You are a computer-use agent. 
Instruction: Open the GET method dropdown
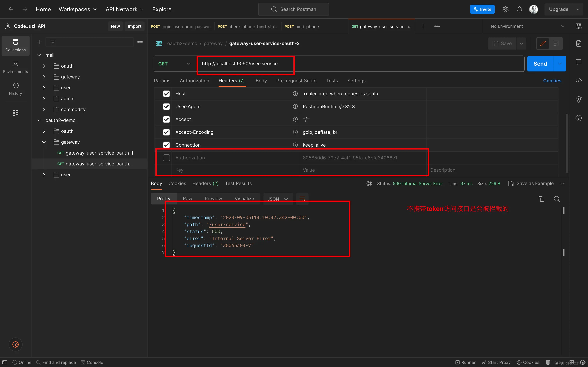[174, 64]
